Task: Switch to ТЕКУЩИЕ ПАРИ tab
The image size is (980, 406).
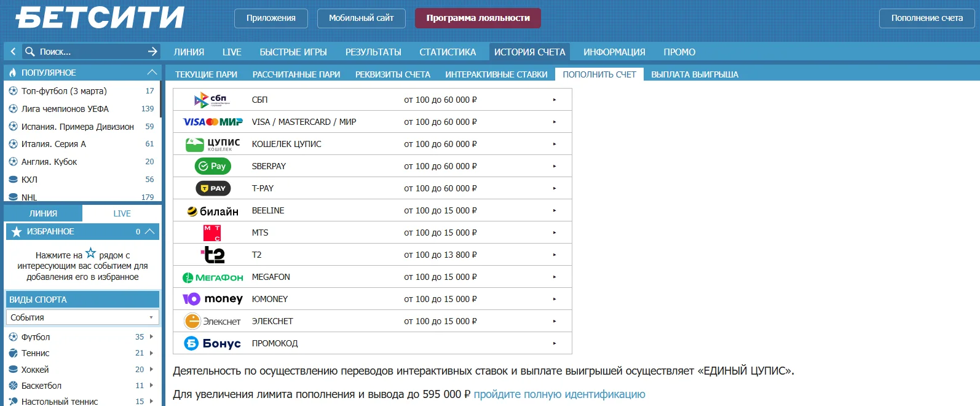Action: tap(206, 74)
